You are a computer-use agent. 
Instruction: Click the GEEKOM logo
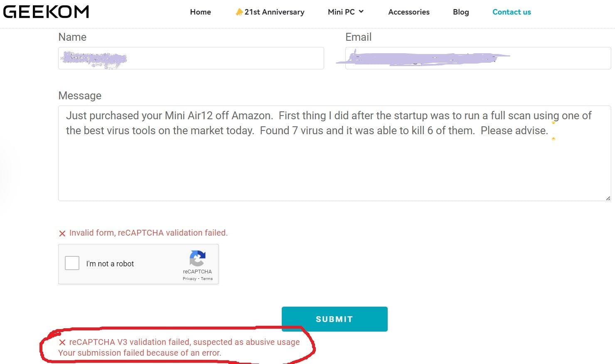(x=46, y=12)
